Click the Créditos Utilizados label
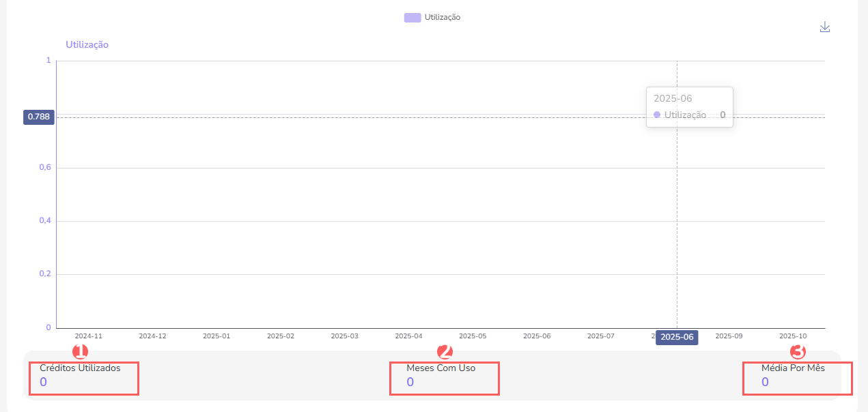 (x=80, y=368)
